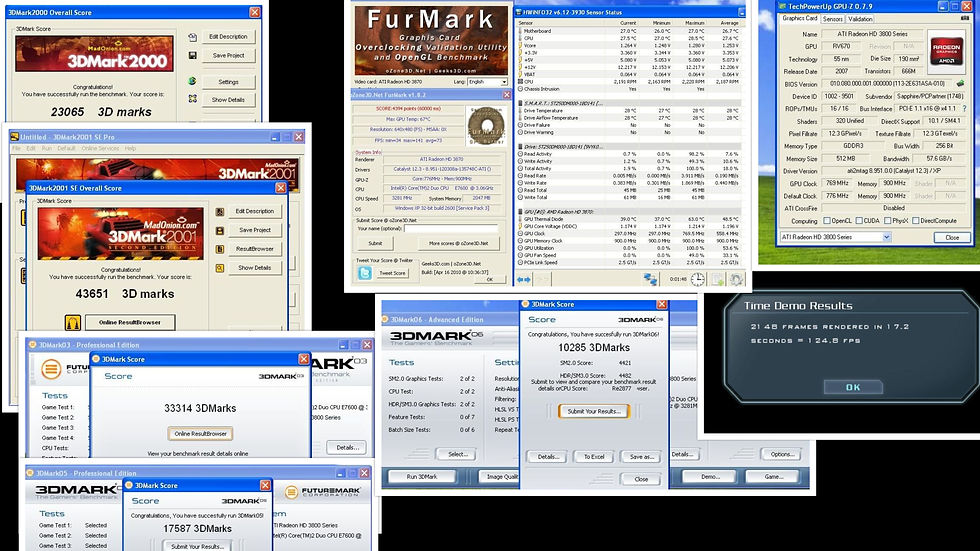Enable the OpenCL checkbox in GPU-Z
The height and width of the screenshot is (551, 980).
(827, 221)
